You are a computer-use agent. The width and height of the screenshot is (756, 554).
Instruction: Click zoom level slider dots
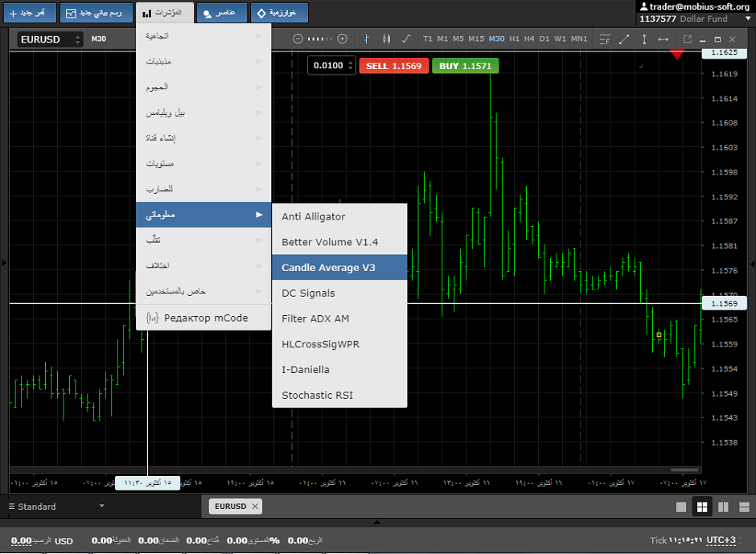(x=320, y=39)
